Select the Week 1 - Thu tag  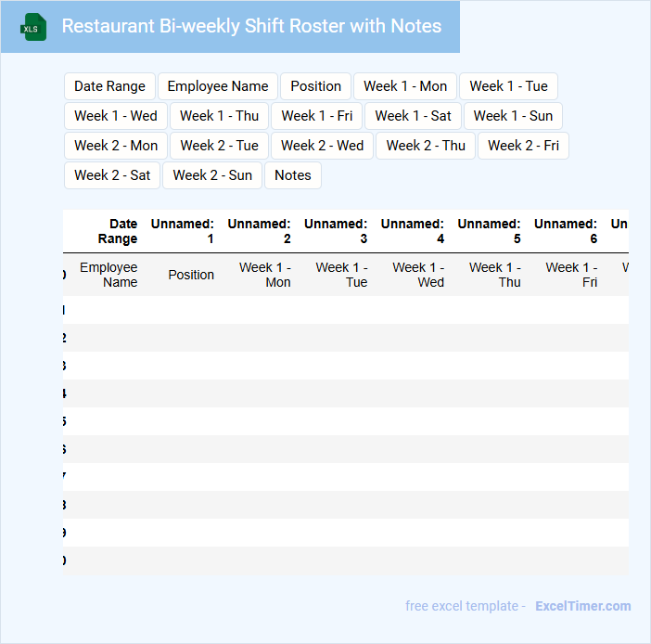[220, 116]
